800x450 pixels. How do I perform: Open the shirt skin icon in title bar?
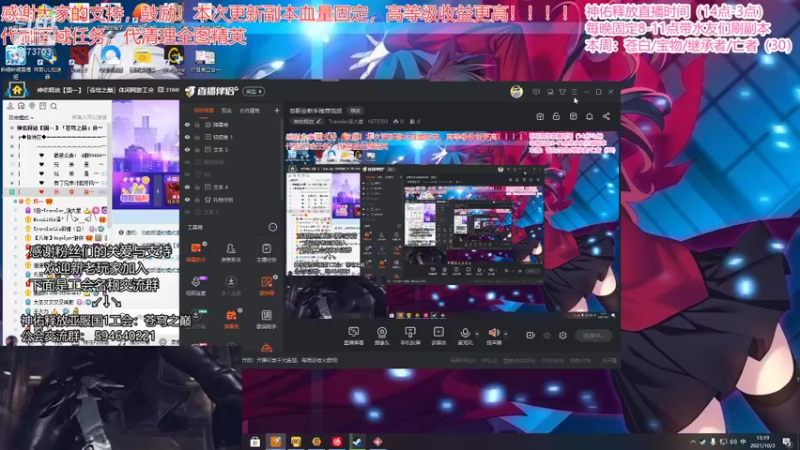point(562,92)
